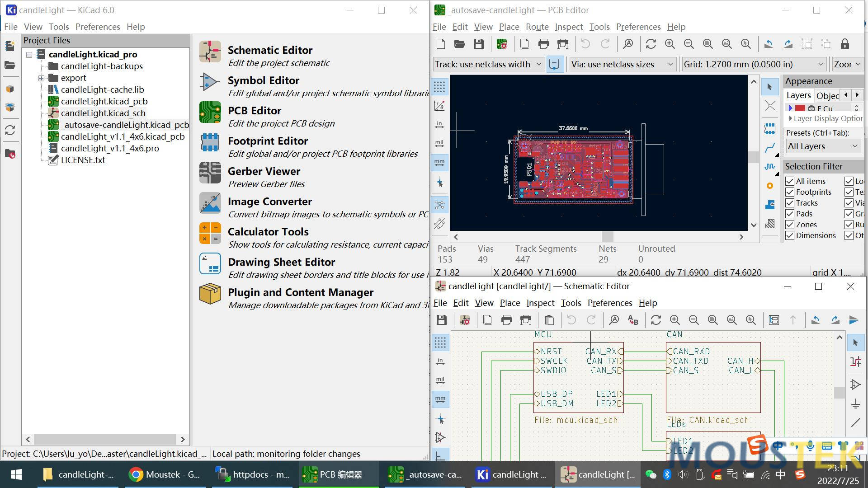This screenshot has height=488, width=868.
Task: Open Gerber Viewer from the launcher
Action: [210, 173]
